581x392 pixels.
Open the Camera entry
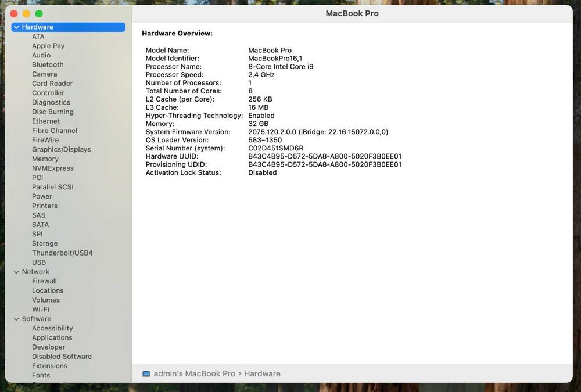click(x=45, y=74)
